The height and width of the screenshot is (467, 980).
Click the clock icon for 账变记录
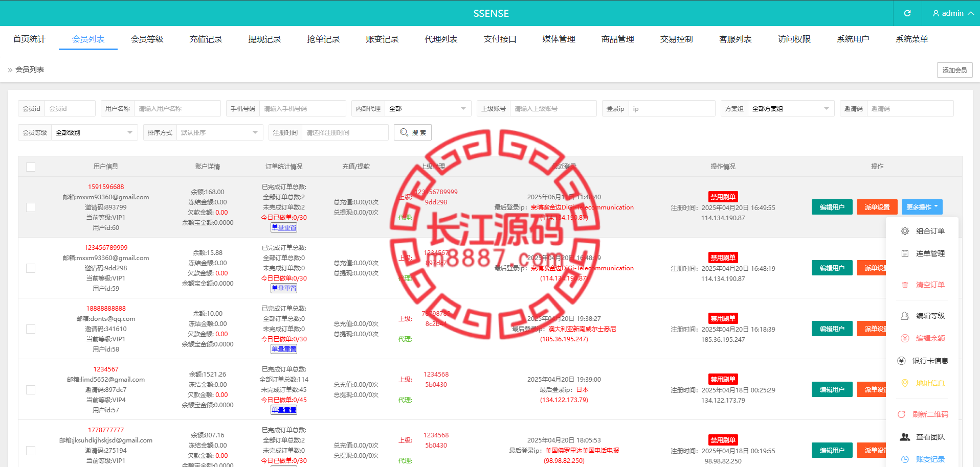[905, 459]
